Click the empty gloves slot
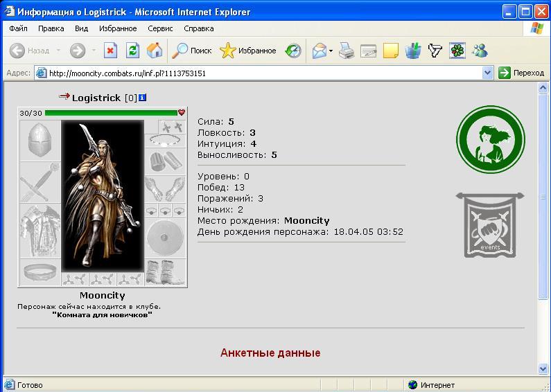Image resolution: width=551 pixels, height=392 pixels. point(165,189)
